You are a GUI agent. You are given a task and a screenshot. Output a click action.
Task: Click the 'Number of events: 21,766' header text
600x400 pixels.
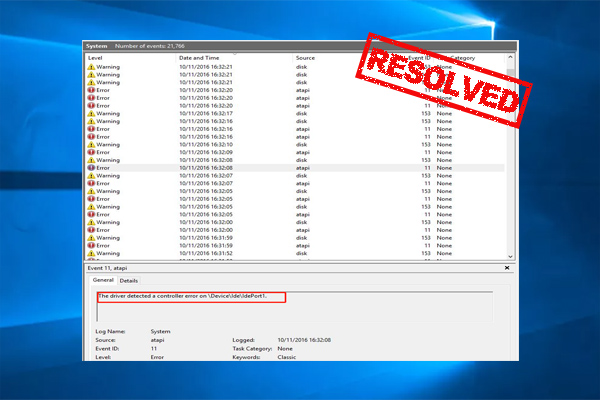(x=150, y=46)
